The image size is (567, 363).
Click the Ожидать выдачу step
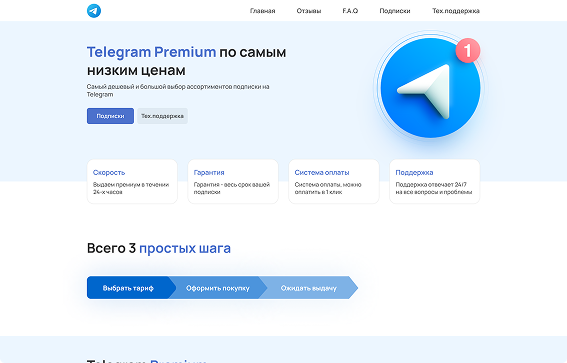pos(308,288)
